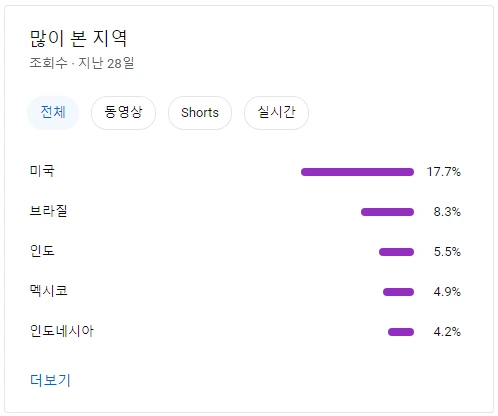Click the 4.2% percentage value
Viewport: 498px width, 416px height.
click(x=447, y=332)
